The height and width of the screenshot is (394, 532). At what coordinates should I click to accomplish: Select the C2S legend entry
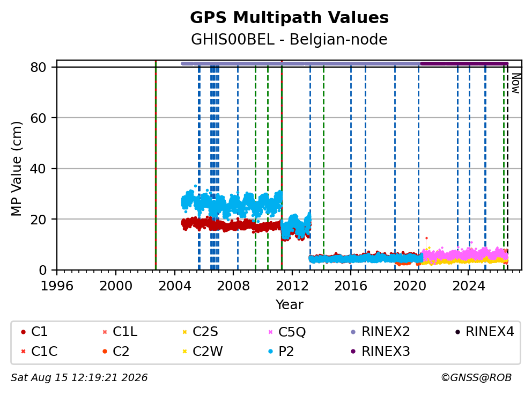coord(200,332)
